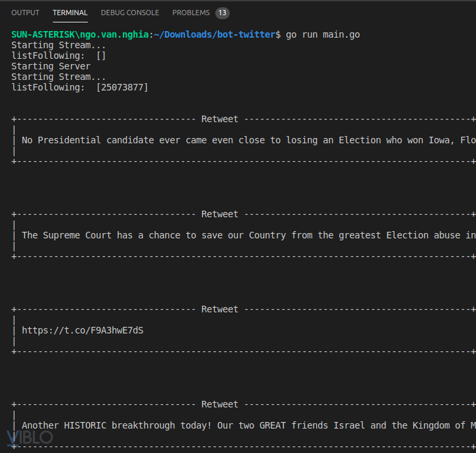Click the empty 'listFollowing: []' output line
This screenshot has height=453, width=476.
59,55
